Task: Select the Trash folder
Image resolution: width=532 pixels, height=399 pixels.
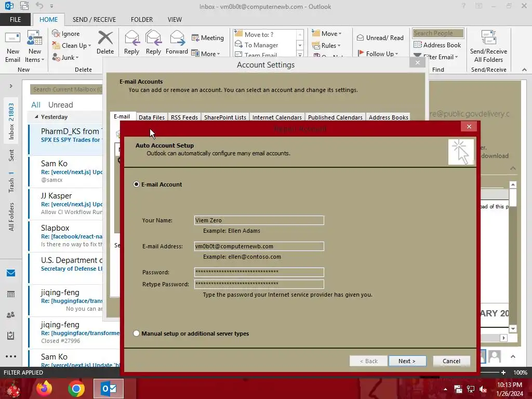Action: (11, 182)
